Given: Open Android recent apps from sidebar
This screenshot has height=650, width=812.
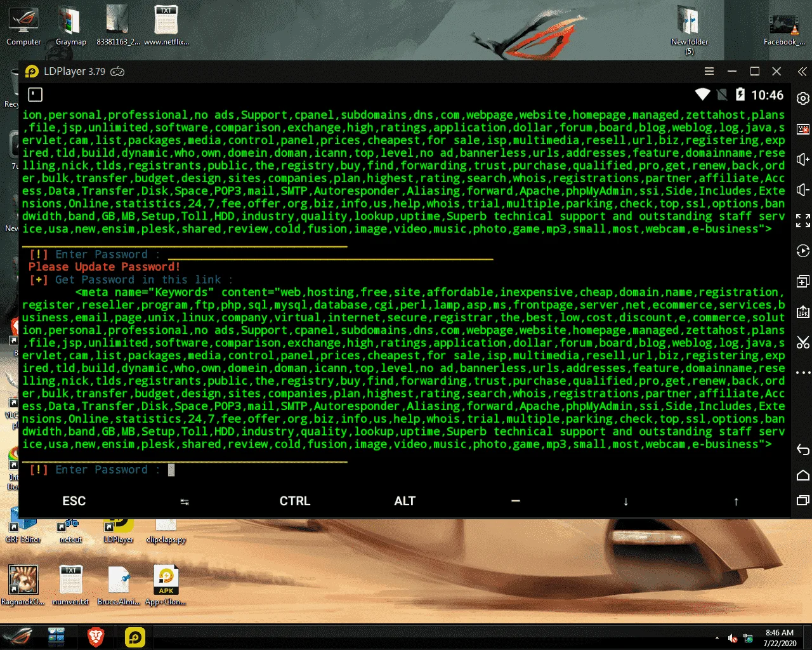Looking at the screenshot, I should coord(802,500).
